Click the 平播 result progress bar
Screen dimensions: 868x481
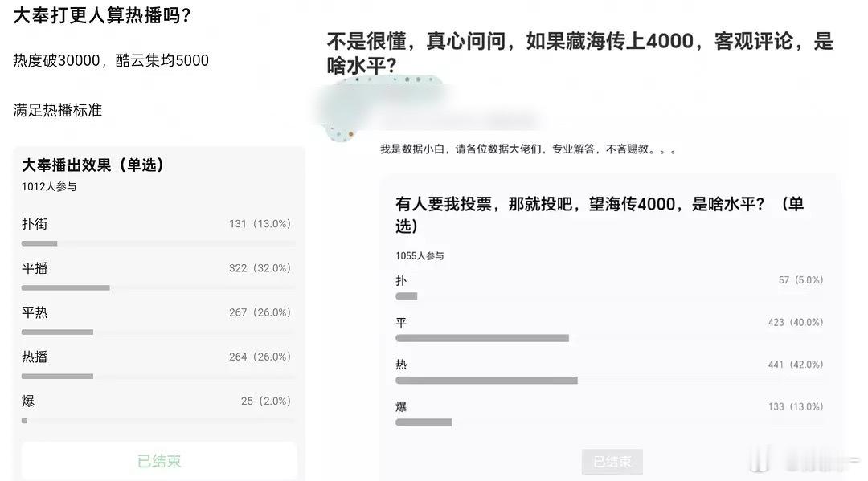[x=159, y=287]
